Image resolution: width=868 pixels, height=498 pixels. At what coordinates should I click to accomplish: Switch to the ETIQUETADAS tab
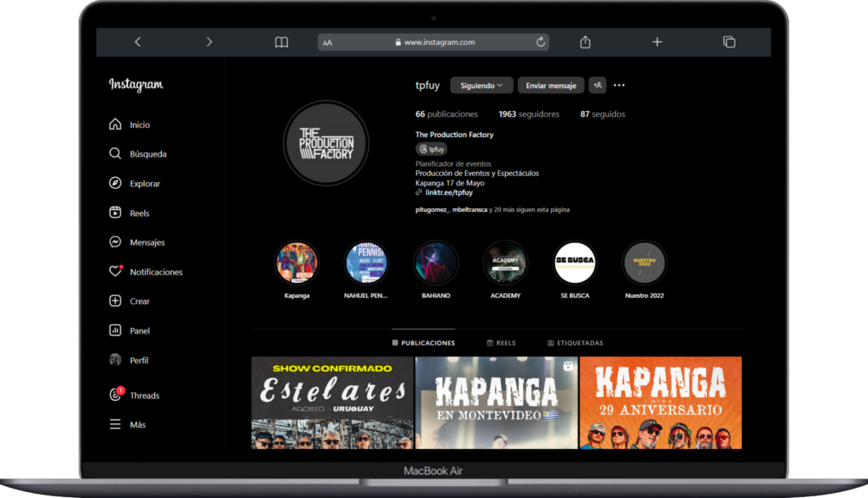pyautogui.click(x=576, y=343)
